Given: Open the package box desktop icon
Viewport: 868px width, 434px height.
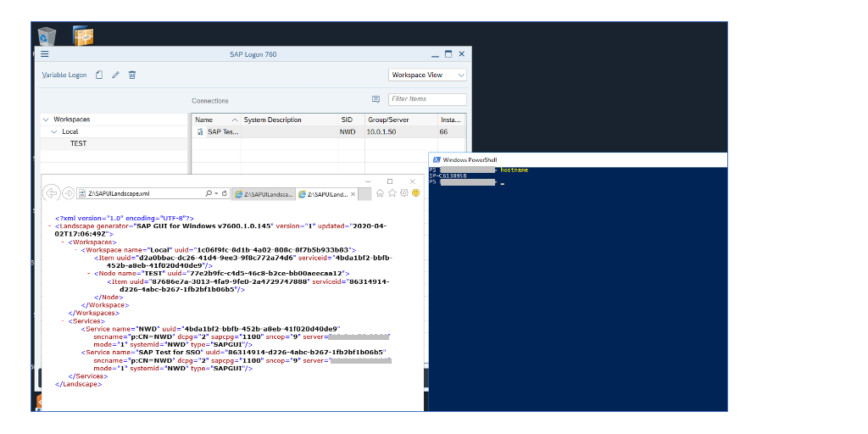Looking at the screenshot, I should click(83, 36).
